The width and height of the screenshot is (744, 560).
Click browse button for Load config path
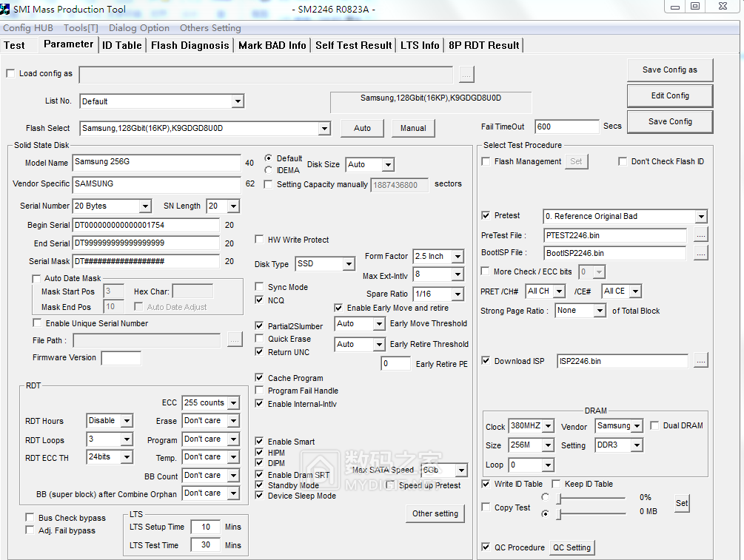[x=466, y=74]
